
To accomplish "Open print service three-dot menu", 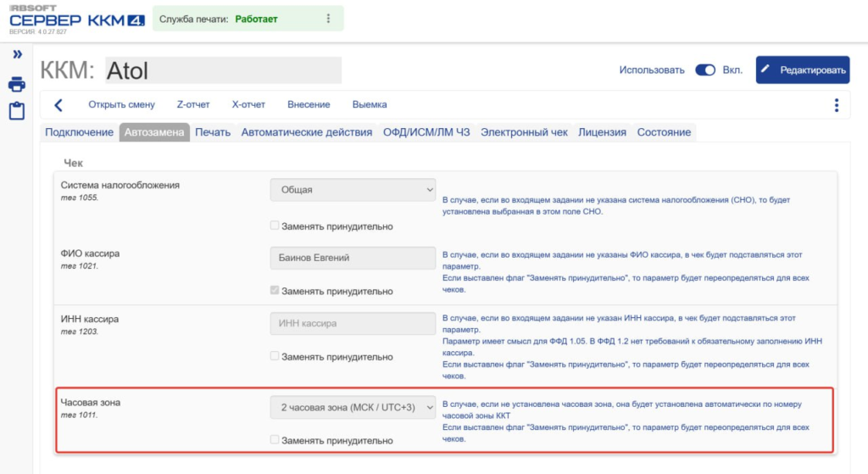I will (x=328, y=19).
